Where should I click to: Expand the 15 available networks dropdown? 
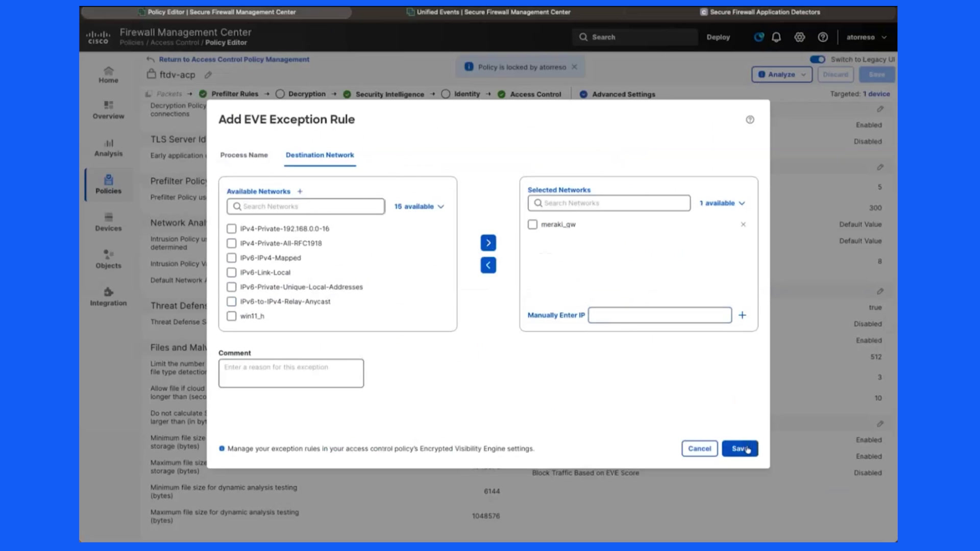(419, 207)
